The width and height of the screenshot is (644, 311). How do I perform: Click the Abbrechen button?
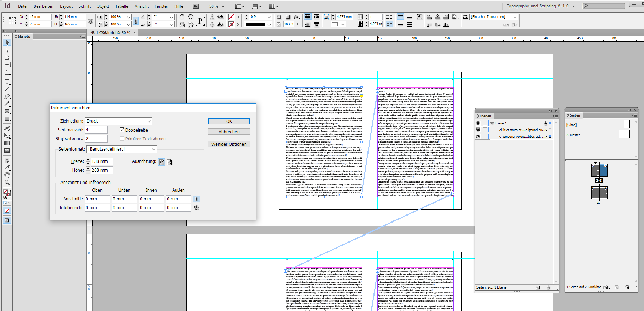click(x=229, y=132)
